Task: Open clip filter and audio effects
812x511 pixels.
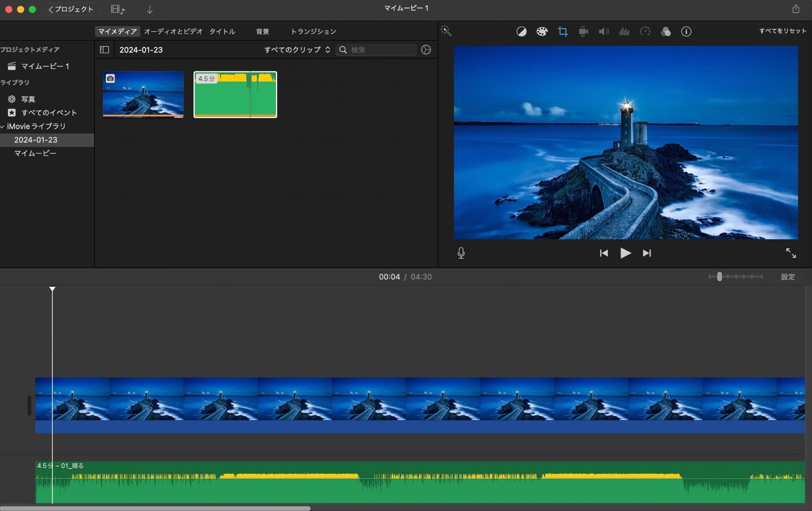Action: tap(666, 31)
